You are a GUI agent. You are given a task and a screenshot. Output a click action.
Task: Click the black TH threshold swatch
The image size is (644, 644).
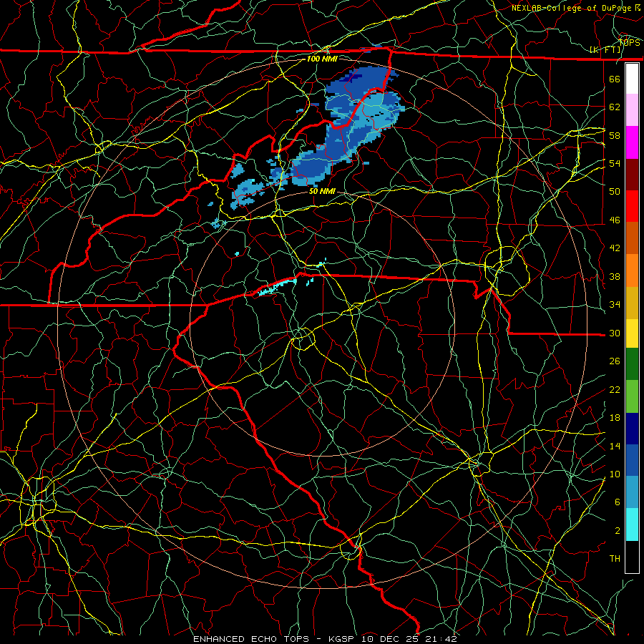[x=632, y=557]
